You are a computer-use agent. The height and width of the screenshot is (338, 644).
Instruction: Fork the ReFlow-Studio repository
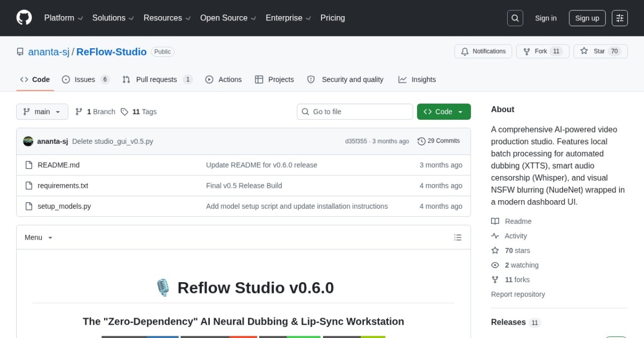(543, 52)
